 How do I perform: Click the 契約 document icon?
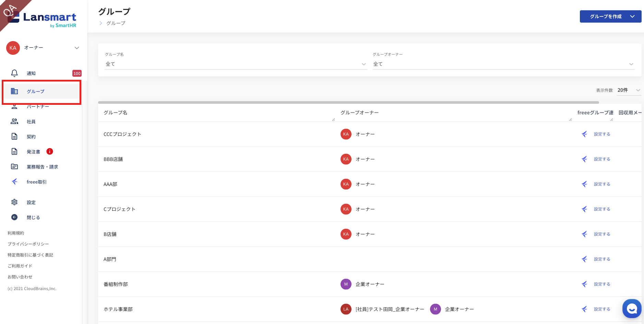(14, 137)
